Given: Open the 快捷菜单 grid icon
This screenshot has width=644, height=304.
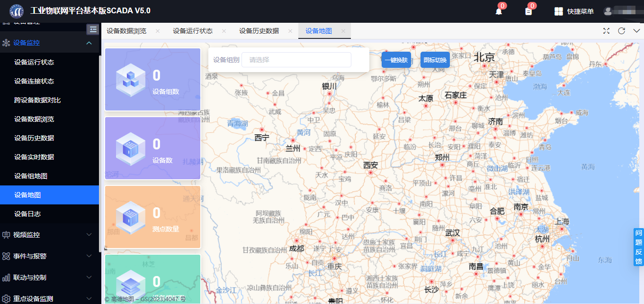Looking at the screenshot, I should click(x=559, y=11).
